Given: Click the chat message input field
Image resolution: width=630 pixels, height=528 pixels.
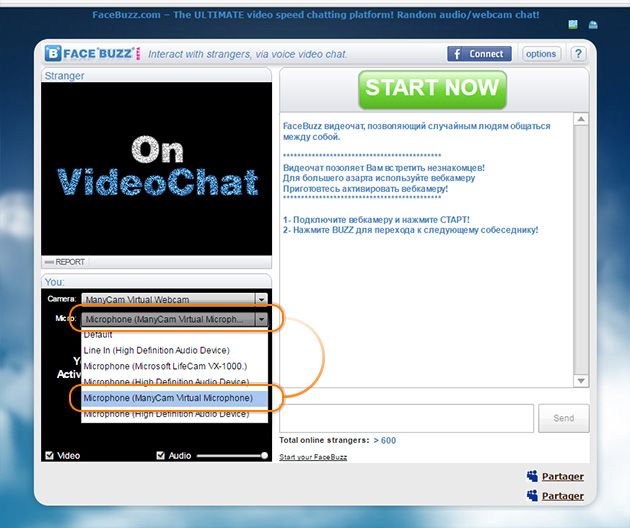Looking at the screenshot, I should coord(406,418).
